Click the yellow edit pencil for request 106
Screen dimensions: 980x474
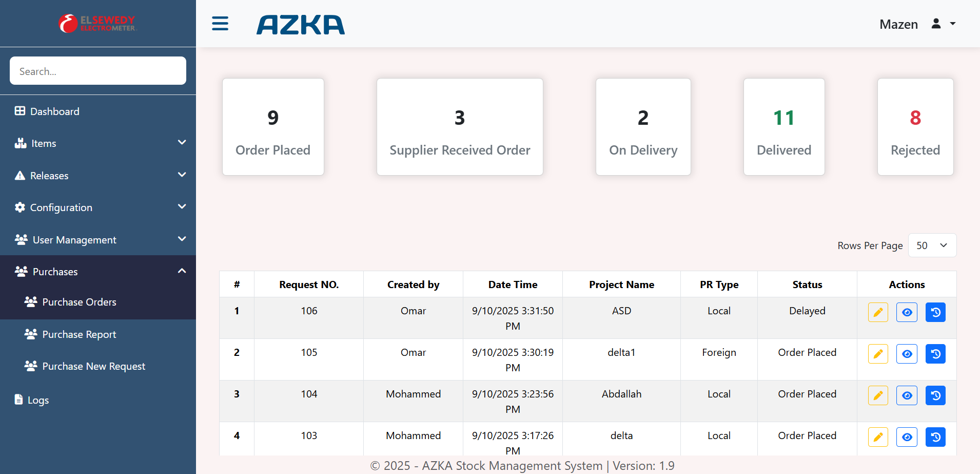point(878,312)
